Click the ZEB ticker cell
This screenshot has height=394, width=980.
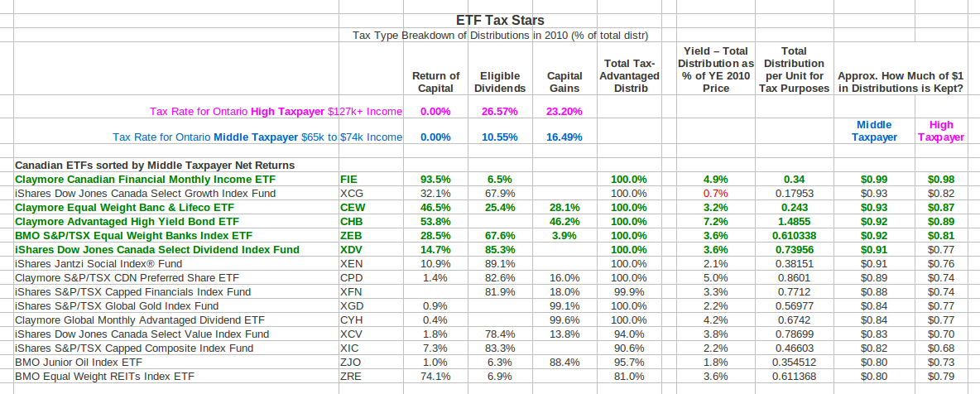(x=351, y=235)
